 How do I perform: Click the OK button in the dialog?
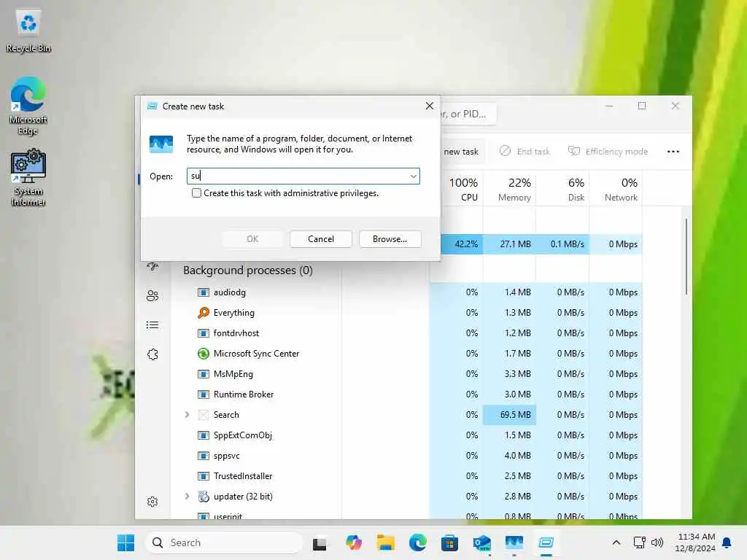click(x=252, y=239)
